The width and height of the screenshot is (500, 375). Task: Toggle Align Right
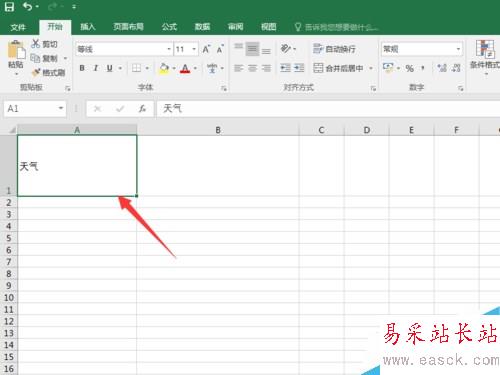[266, 68]
